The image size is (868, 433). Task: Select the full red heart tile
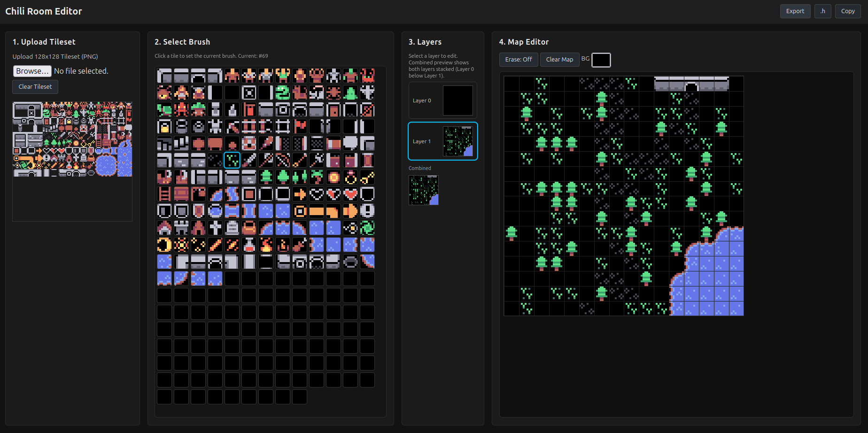(x=350, y=194)
